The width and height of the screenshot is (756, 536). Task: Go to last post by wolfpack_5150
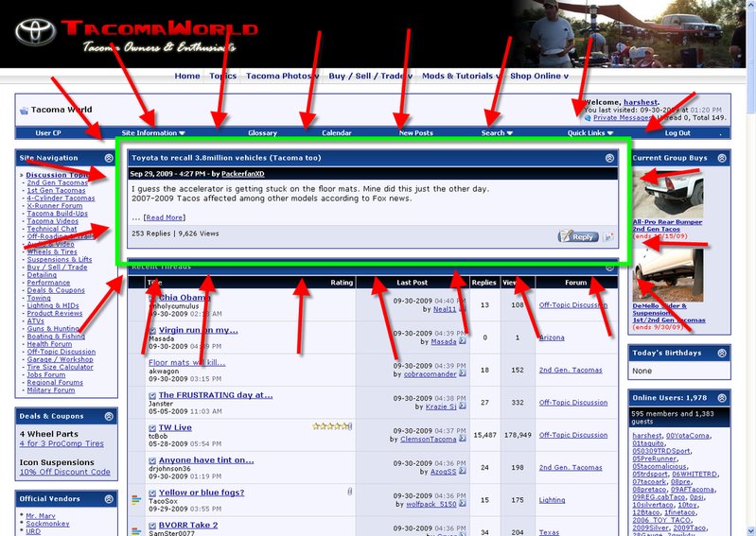463,503
